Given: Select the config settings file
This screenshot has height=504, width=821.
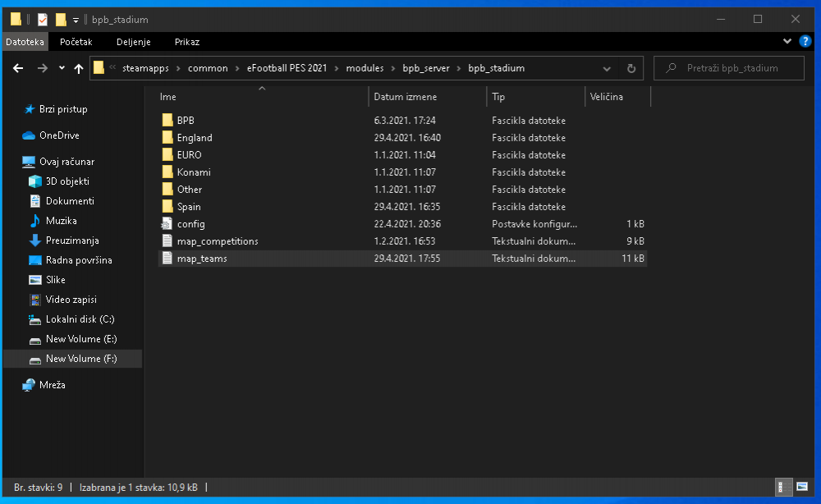Looking at the screenshot, I should (190, 224).
